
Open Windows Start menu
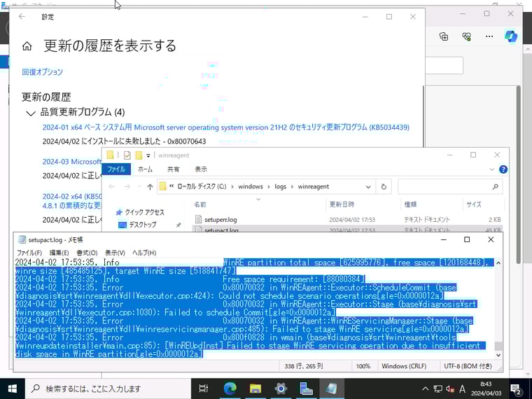tap(12, 388)
